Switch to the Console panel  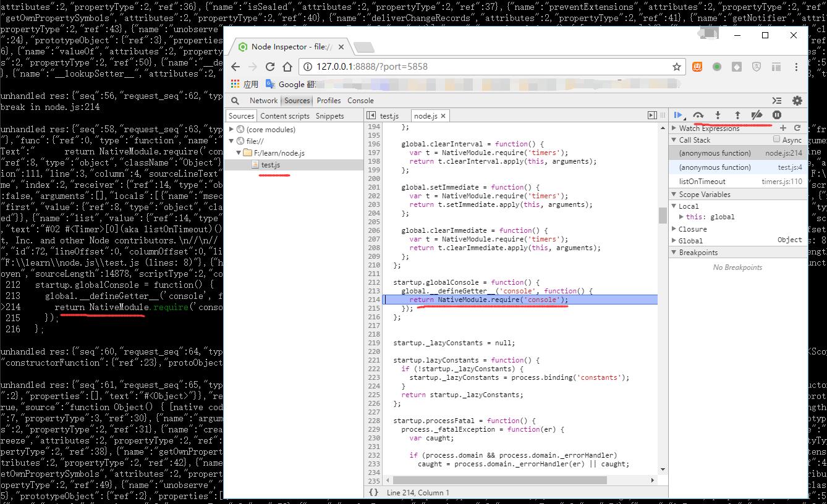coord(360,101)
